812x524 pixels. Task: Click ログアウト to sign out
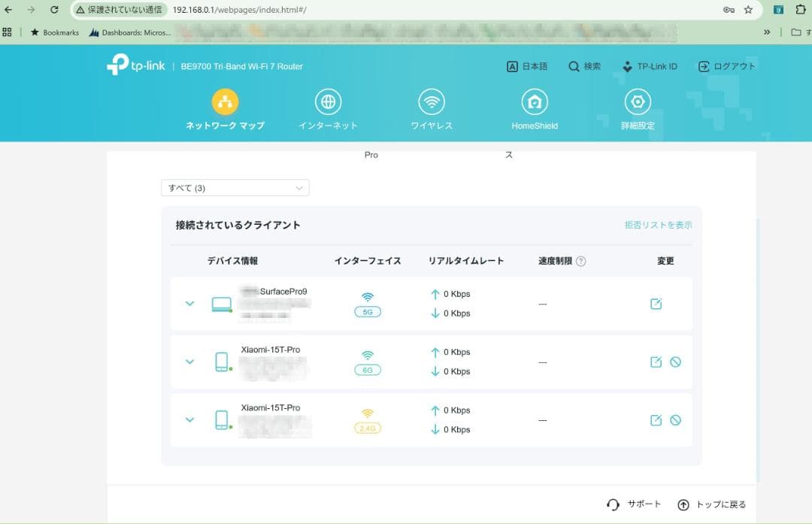tap(724, 66)
